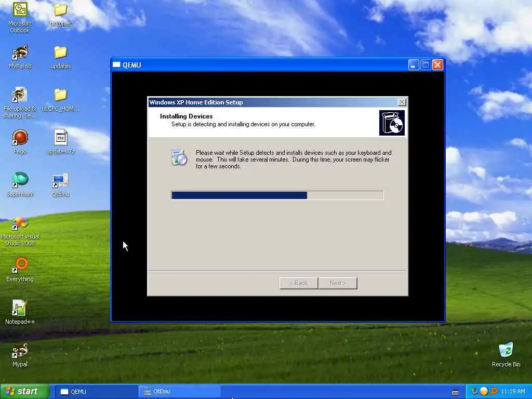Click the on-screen keyboard taskbar icon
Screen dimensions: 532x399
(455, 392)
